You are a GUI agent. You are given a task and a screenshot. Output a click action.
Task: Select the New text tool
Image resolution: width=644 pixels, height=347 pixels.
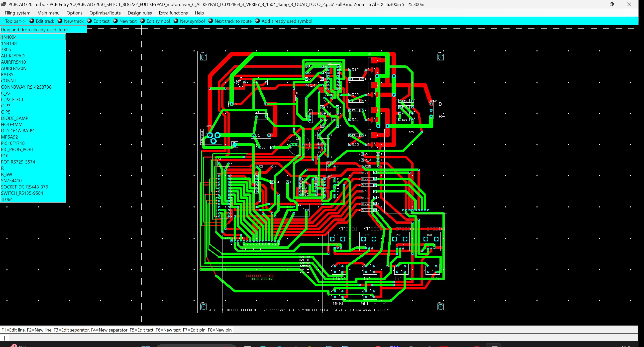coord(128,21)
